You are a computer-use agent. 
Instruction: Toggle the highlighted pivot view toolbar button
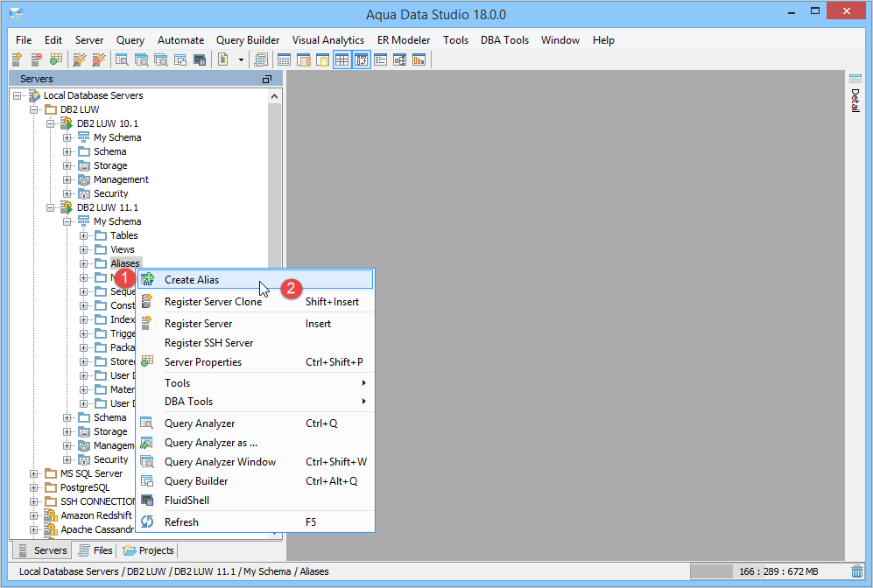click(x=362, y=59)
